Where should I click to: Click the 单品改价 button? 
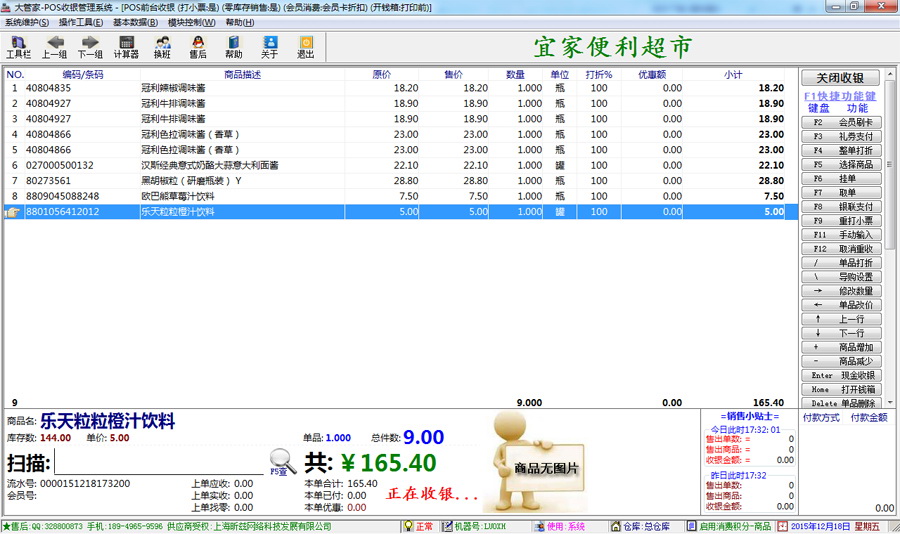tap(841, 305)
